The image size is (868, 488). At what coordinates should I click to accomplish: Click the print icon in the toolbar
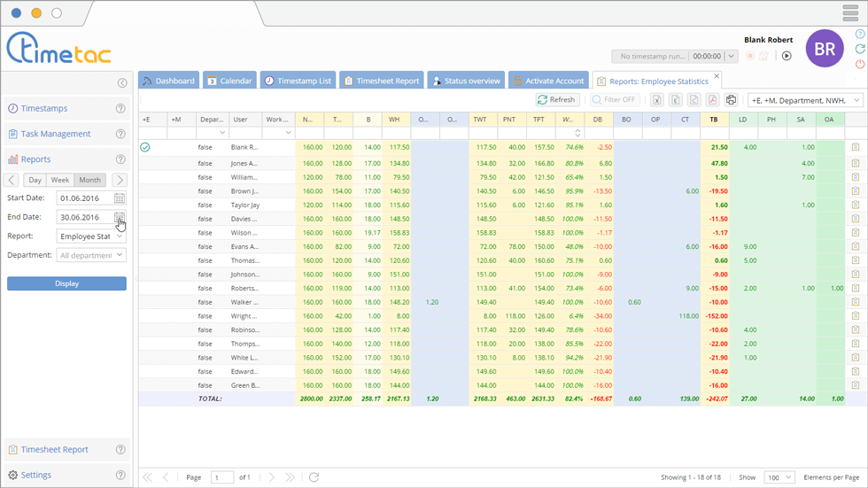point(731,100)
